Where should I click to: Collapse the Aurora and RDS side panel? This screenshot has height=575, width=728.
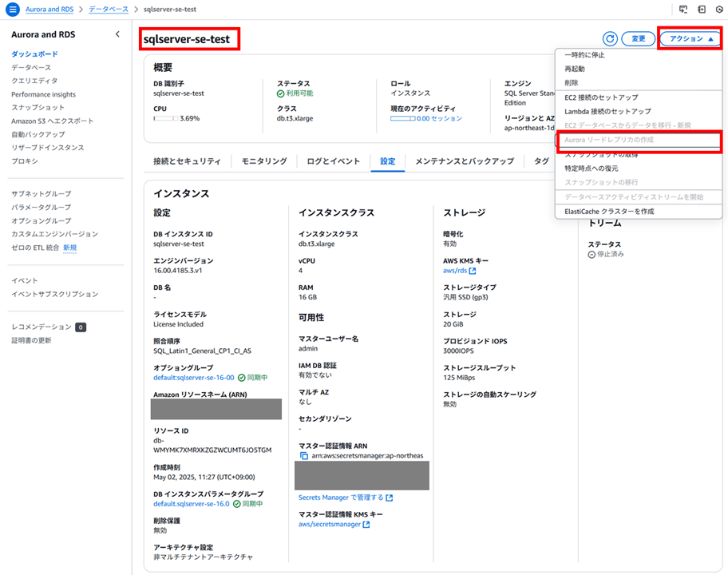coord(117,34)
